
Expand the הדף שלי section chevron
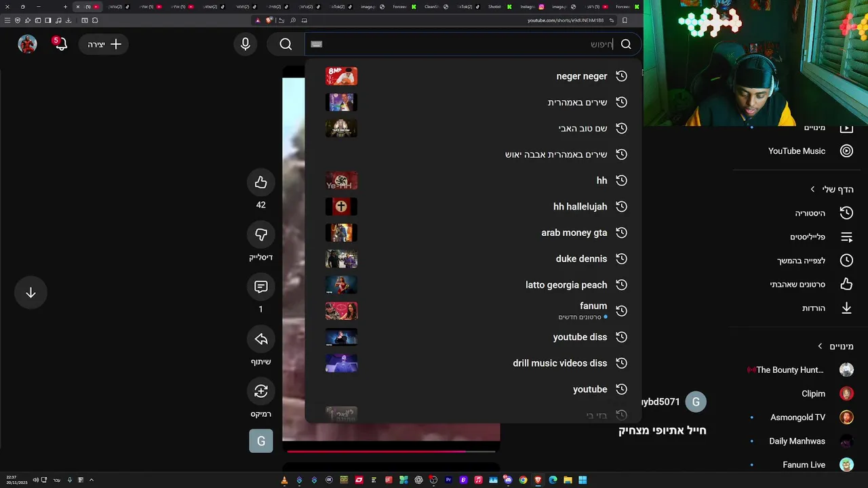pyautogui.click(x=812, y=189)
